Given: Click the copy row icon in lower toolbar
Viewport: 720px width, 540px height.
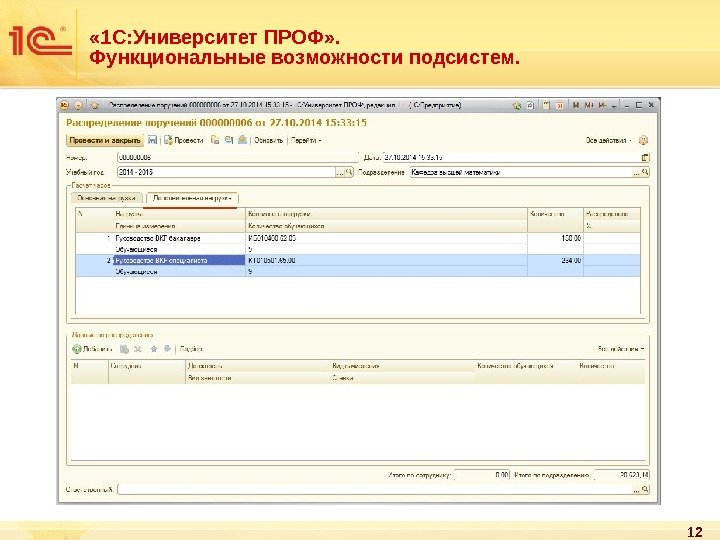Looking at the screenshot, I should (x=124, y=349).
